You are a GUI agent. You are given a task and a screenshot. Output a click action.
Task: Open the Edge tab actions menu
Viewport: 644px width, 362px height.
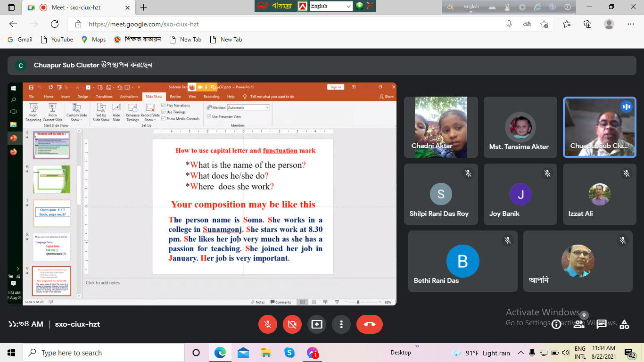click(11, 7)
